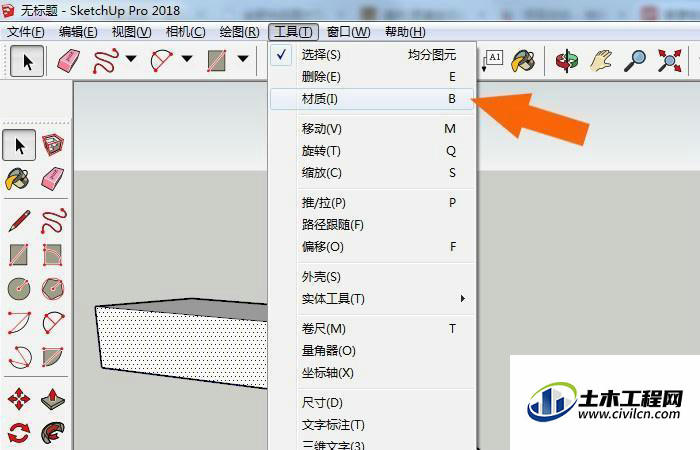The height and width of the screenshot is (450, 700).
Task: Choose the Rotated Rectangle tool
Action: coord(52,255)
